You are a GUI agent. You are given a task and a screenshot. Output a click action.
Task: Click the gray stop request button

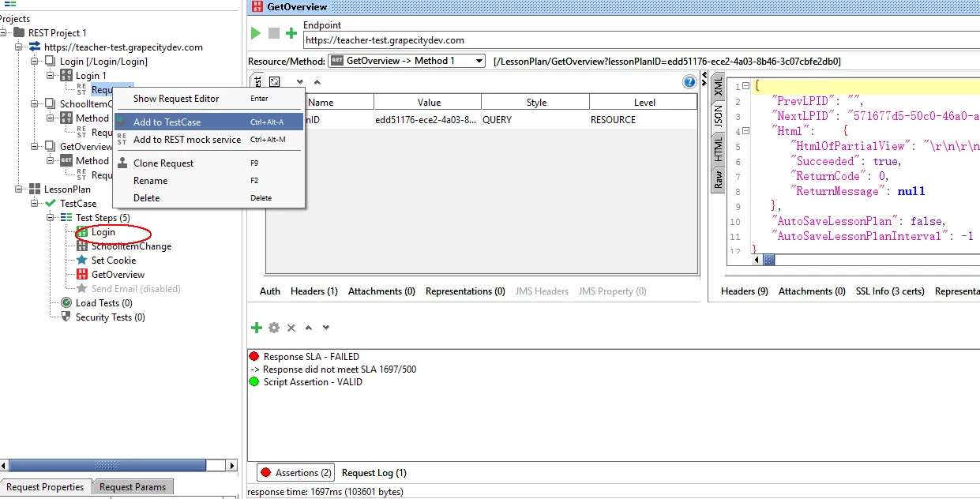(274, 33)
